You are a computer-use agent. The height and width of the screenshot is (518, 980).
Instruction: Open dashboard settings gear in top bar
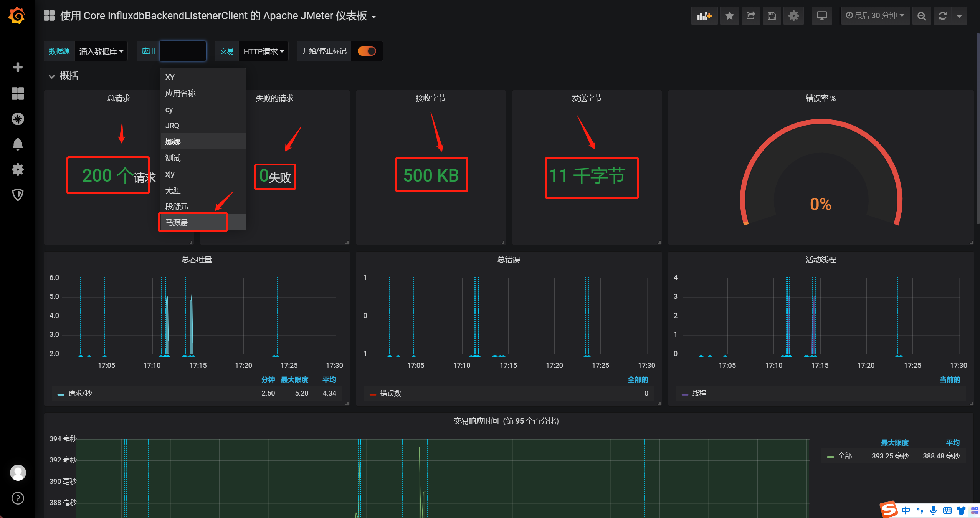[x=793, y=16]
